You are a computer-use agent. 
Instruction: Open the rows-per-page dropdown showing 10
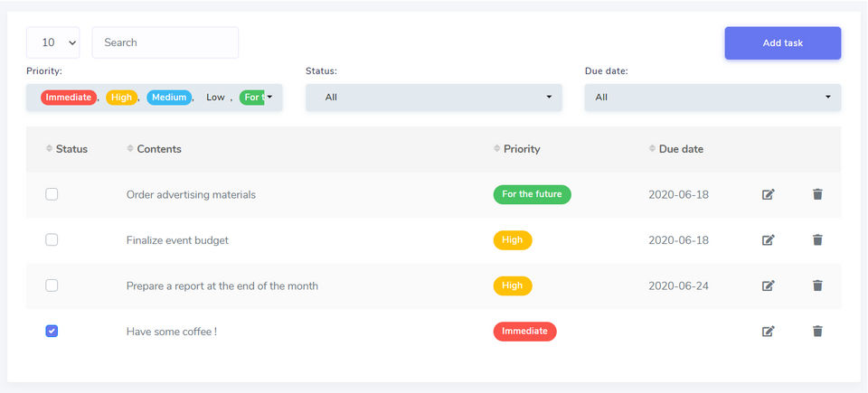coord(53,42)
